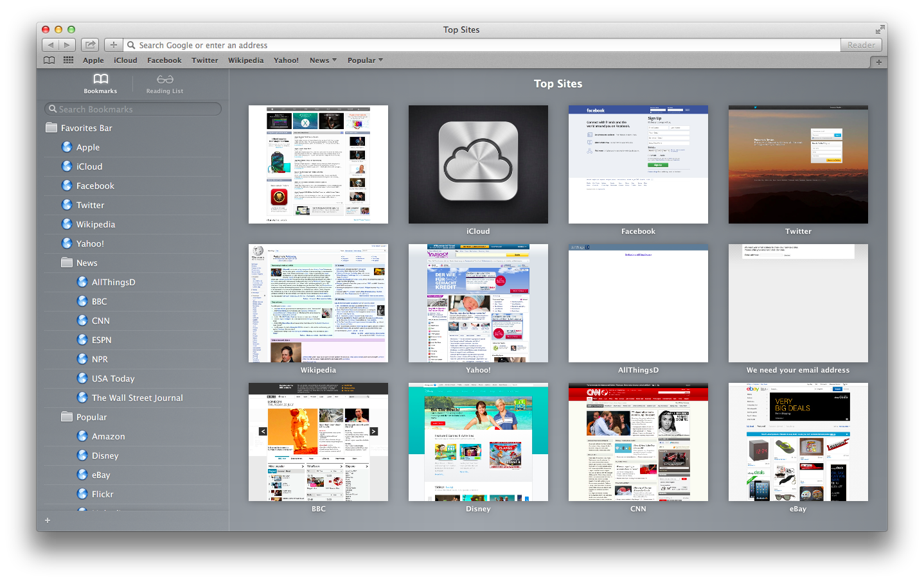Open the eBay top site thumbnail

798,442
